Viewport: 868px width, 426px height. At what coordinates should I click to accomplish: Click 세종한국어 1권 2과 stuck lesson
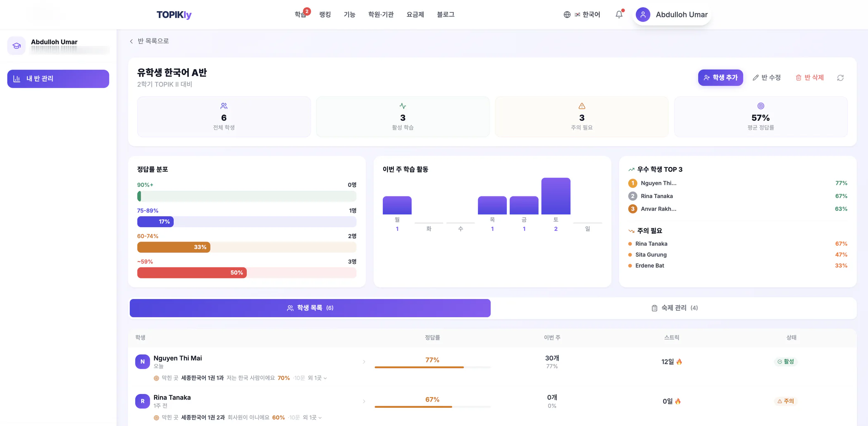point(203,418)
